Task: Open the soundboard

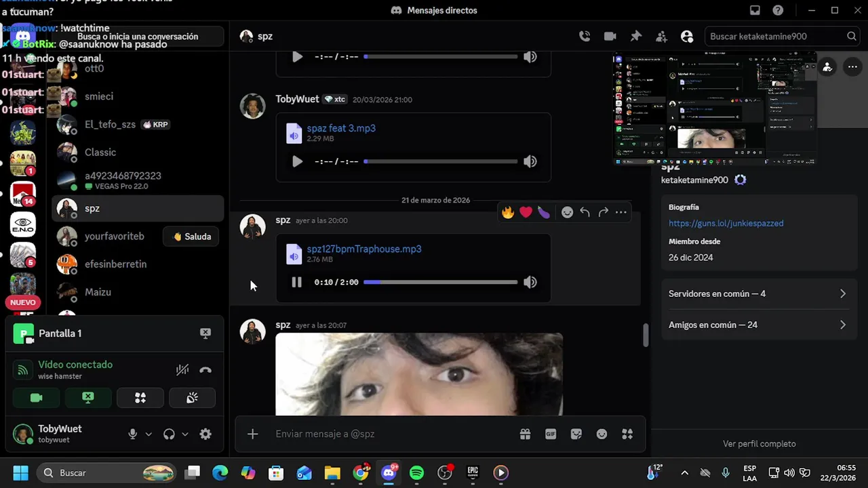Action: pyautogui.click(x=192, y=398)
